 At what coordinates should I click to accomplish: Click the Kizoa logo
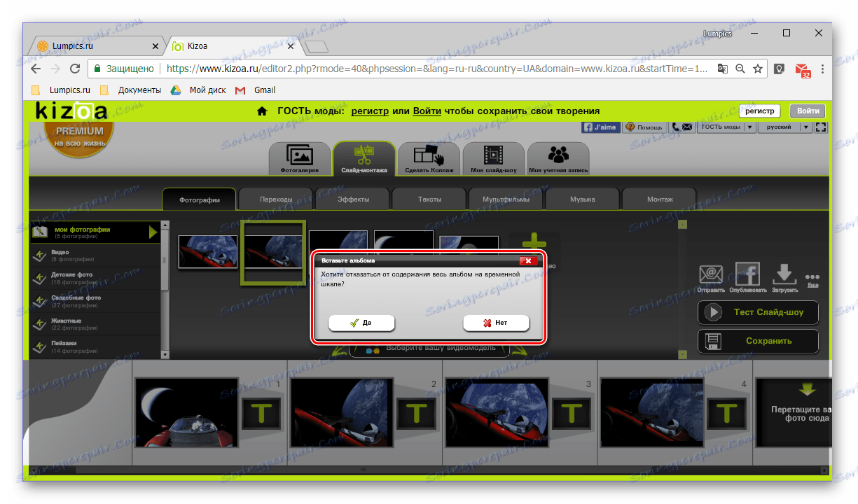[x=71, y=111]
